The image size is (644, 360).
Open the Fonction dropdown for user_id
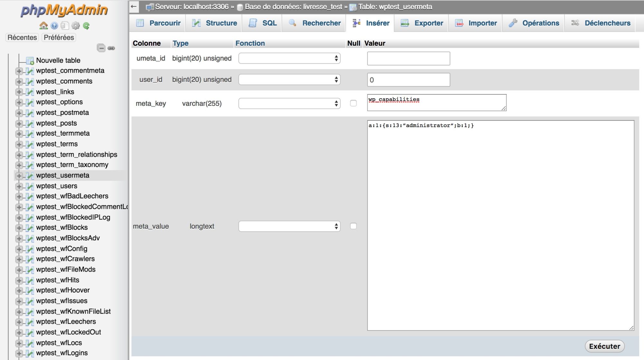[289, 79]
